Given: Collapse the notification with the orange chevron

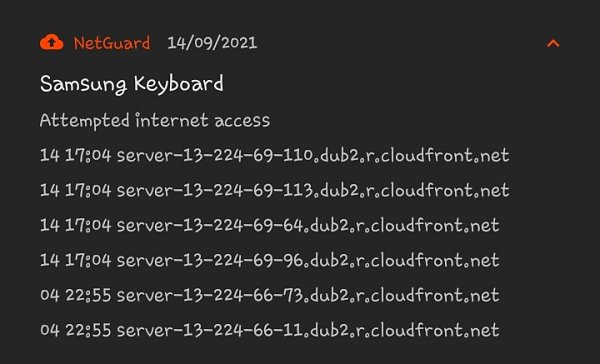Looking at the screenshot, I should pyautogui.click(x=553, y=43).
